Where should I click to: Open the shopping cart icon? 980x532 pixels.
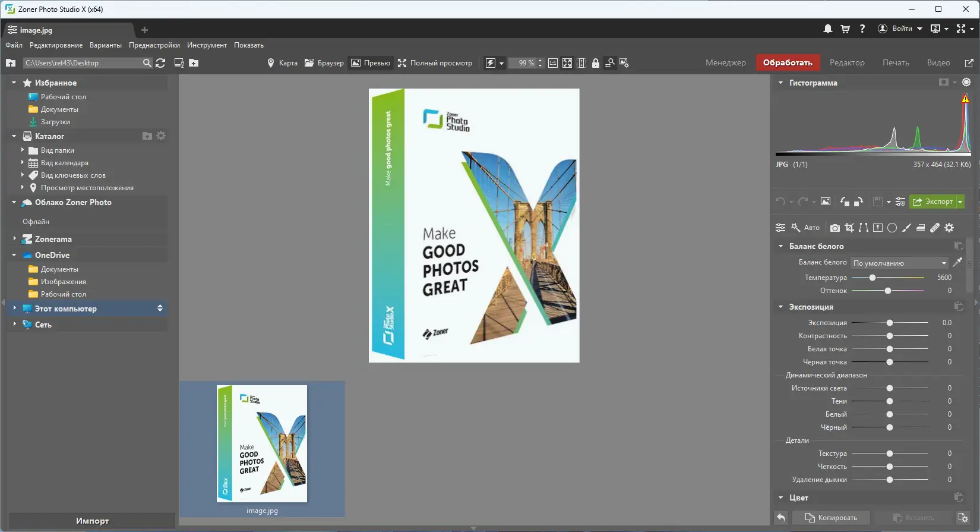(845, 29)
